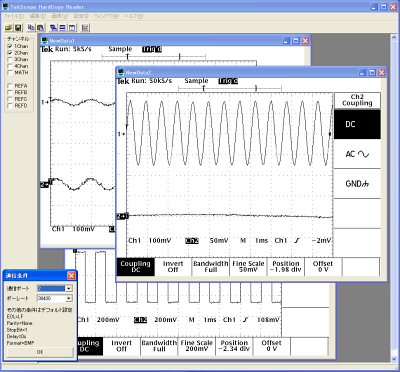Open the communication port dropdown

click(69, 288)
